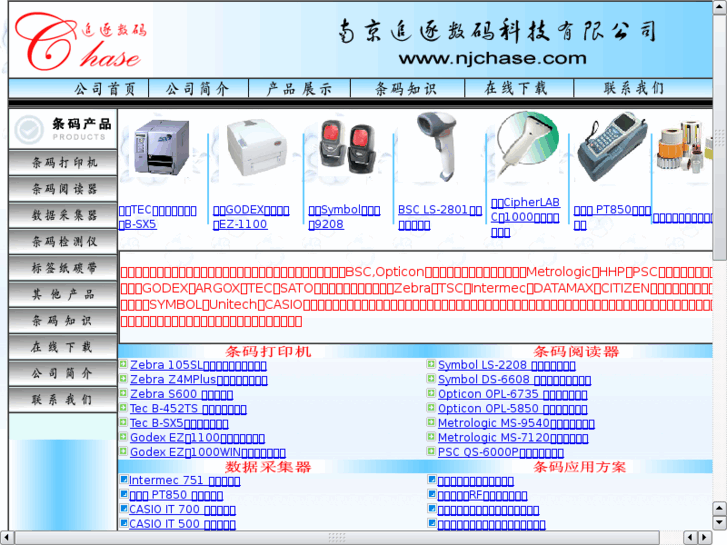The height and width of the screenshot is (545, 727).
Task: Open CASIO IT 500 link
Action: (x=182, y=524)
